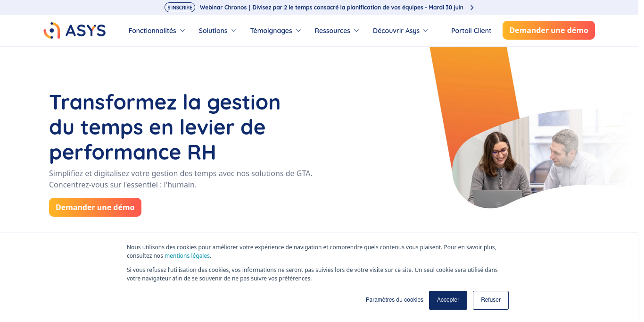Expand chevron next to Fonctionnalités
Image resolution: width=644 pixels, height=322 pixels.
(182, 31)
